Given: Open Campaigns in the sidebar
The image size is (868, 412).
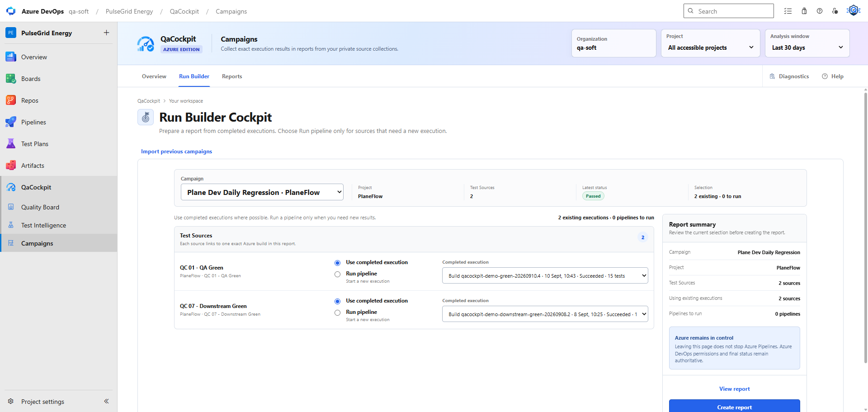Looking at the screenshot, I should coord(59,243).
